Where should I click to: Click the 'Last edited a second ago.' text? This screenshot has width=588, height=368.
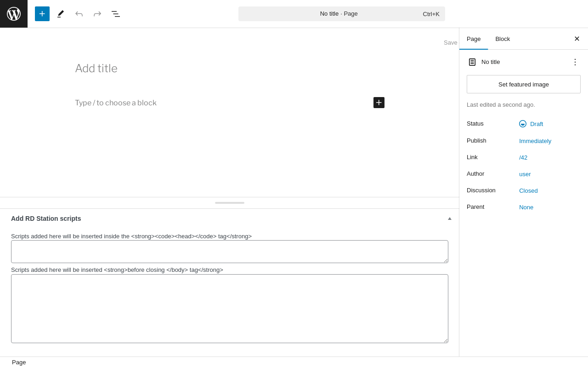[x=501, y=105]
